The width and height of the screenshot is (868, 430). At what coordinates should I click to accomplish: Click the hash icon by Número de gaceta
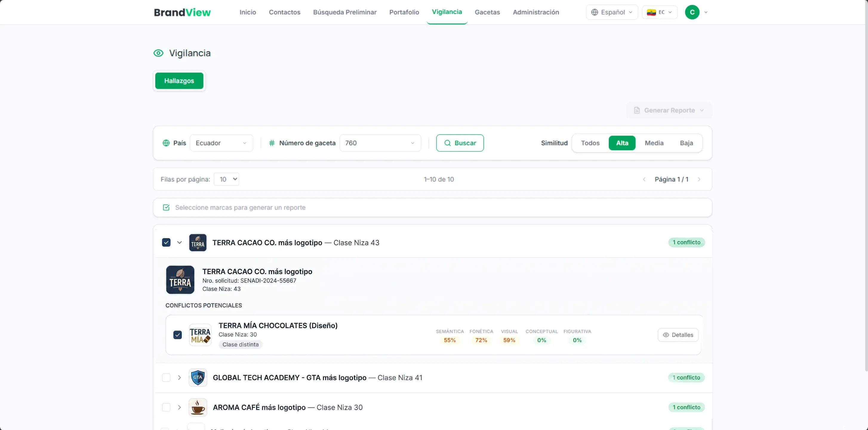[x=272, y=143]
